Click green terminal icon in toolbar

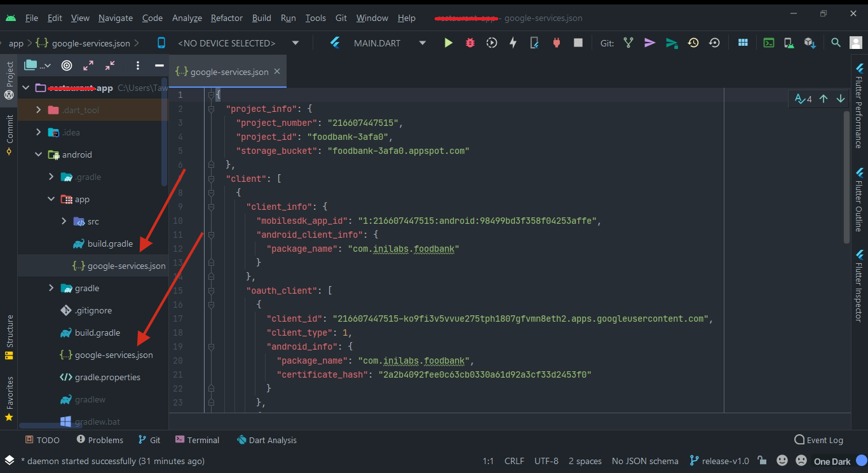769,43
